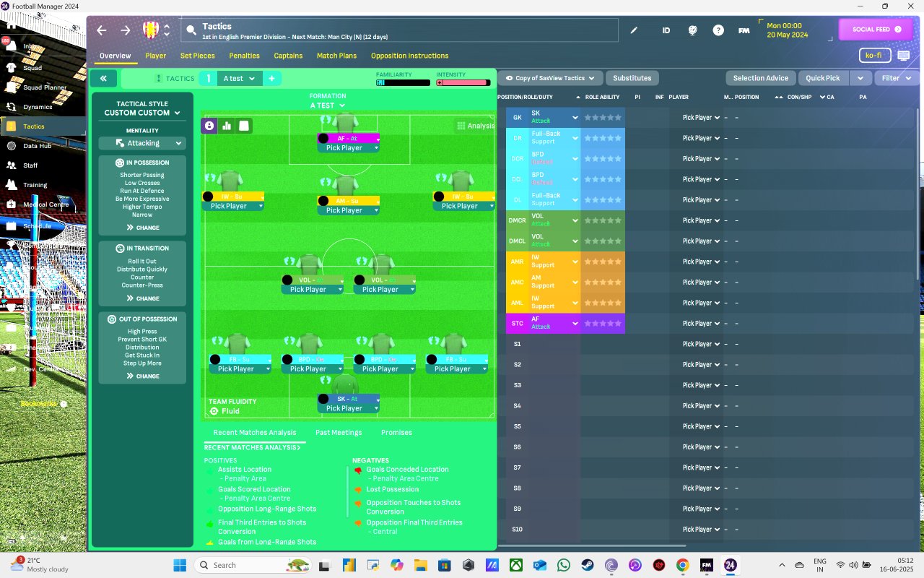Switch to the Penalties tab
924x578 pixels.
(244, 56)
